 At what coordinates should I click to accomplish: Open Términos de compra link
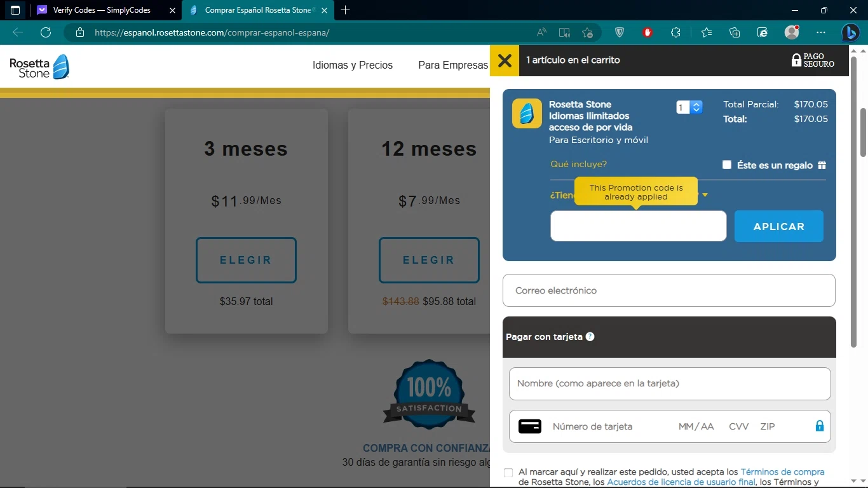[782, 472]
